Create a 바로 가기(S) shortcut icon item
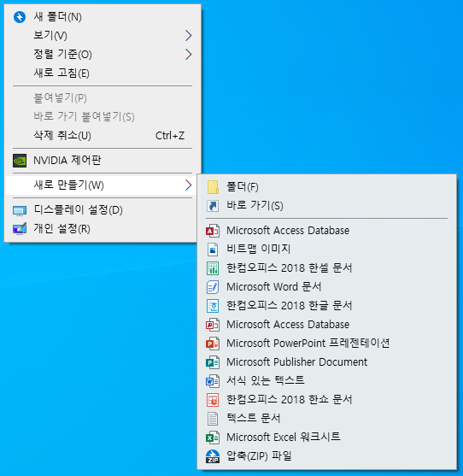 pos(213,206)
